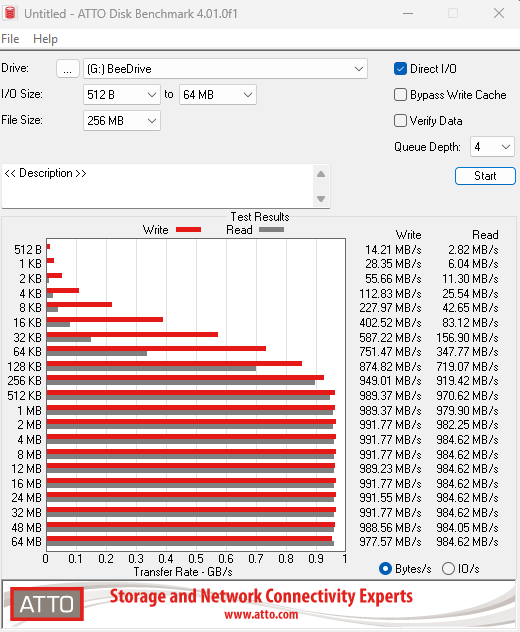Click the 989.23 MB/s write value

point(390,469)
